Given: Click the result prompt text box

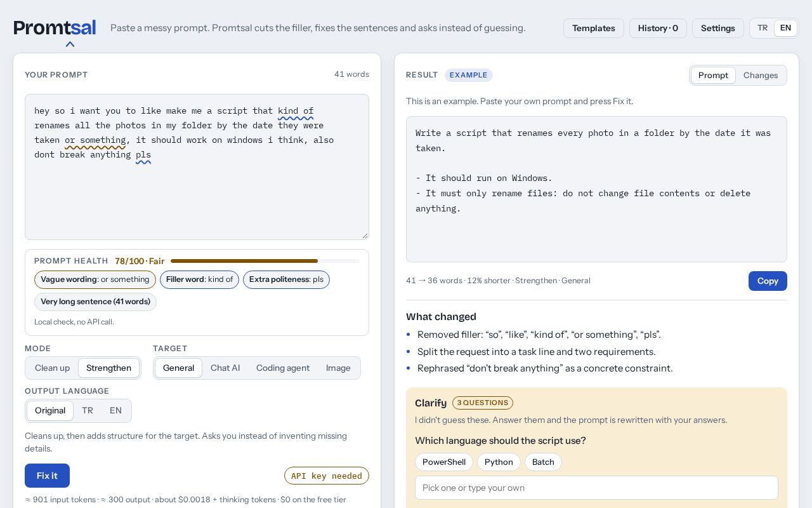Looking at the screenshot, I should pyautogui.click(x=596, y=189).
